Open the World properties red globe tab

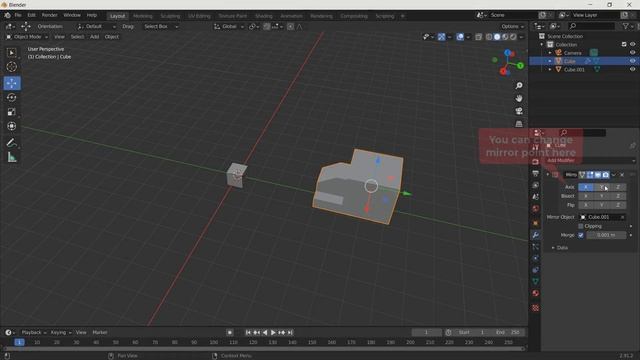pos(536,209)
